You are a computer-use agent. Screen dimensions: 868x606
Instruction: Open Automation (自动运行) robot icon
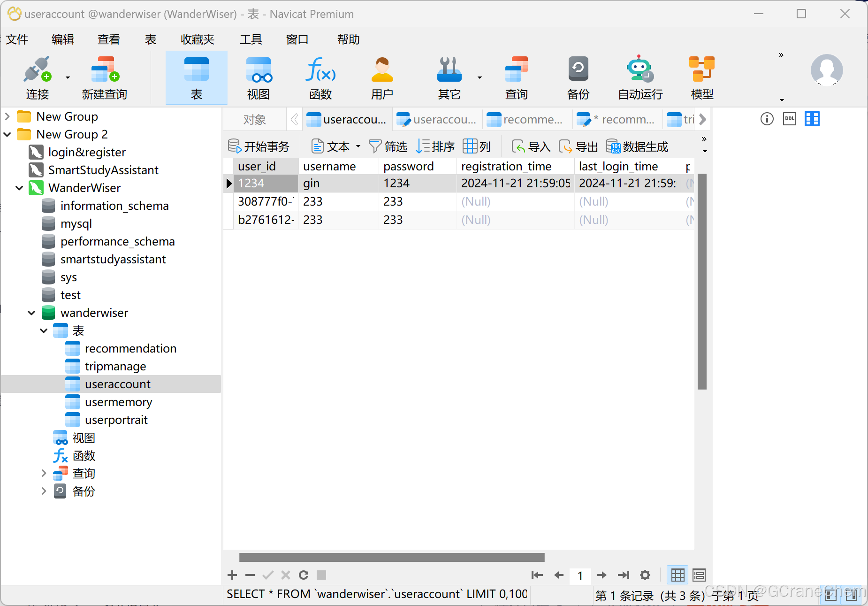tap(640, 69)
